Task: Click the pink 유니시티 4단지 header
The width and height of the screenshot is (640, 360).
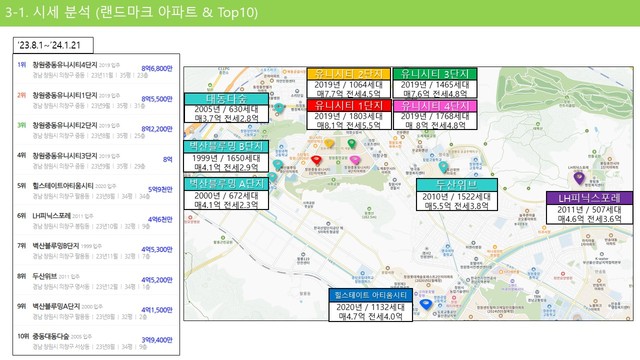Action: pyautogui.click(x=435, y=105)
